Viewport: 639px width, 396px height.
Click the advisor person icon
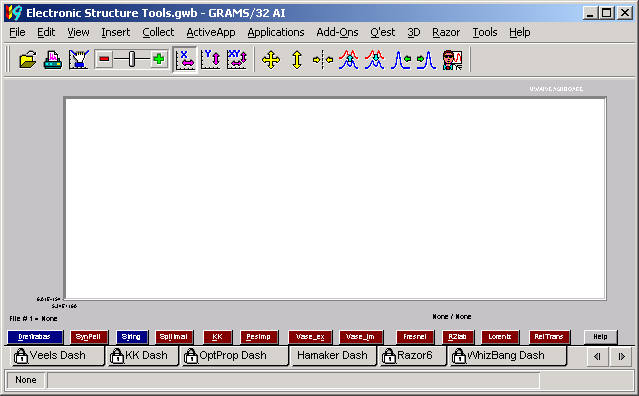(x=452, y=60)
